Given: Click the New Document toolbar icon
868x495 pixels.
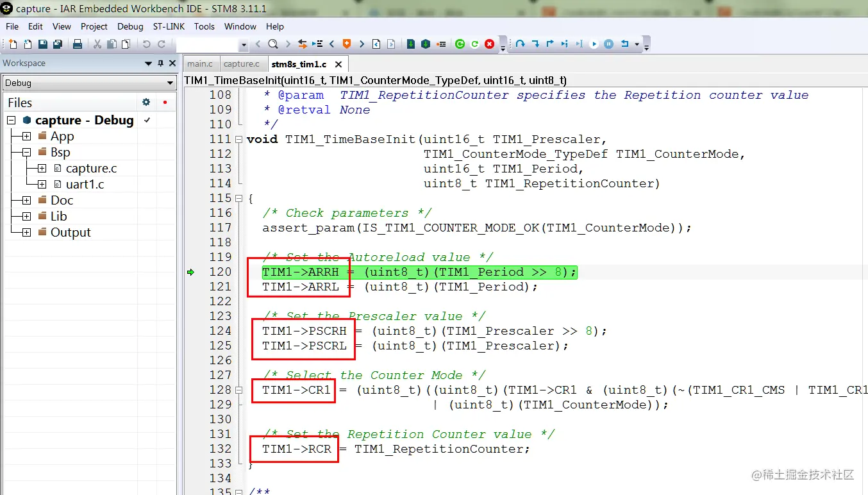Looking at the screenshot, I should [x=13, y=44].
